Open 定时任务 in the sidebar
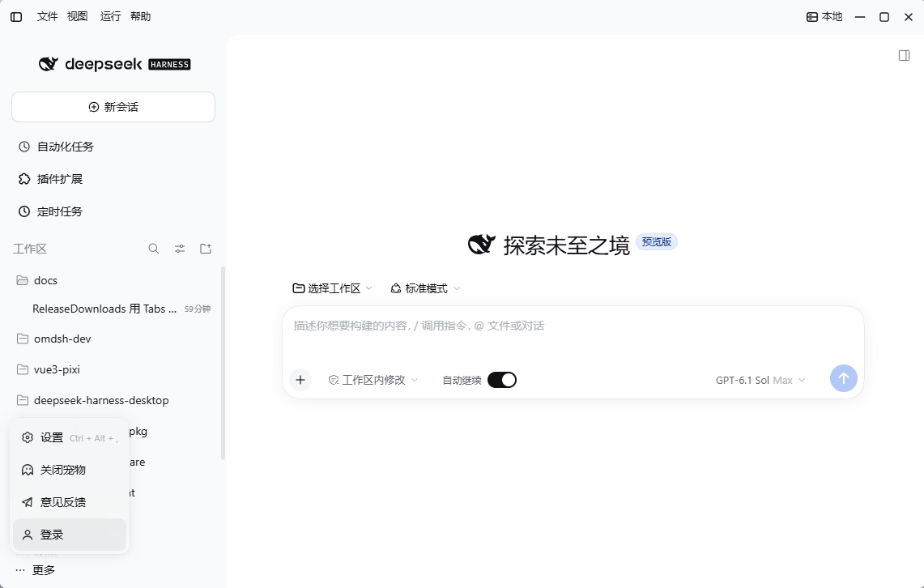Image resolution: width=924 pixels, height=588 pixels. point(113,211)
